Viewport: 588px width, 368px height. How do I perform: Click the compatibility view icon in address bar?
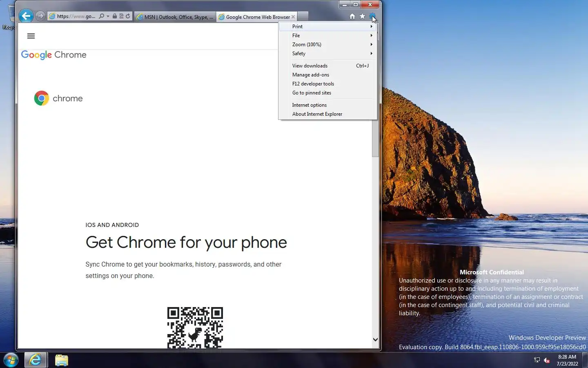pyautogui.click(x=121, y=16)
